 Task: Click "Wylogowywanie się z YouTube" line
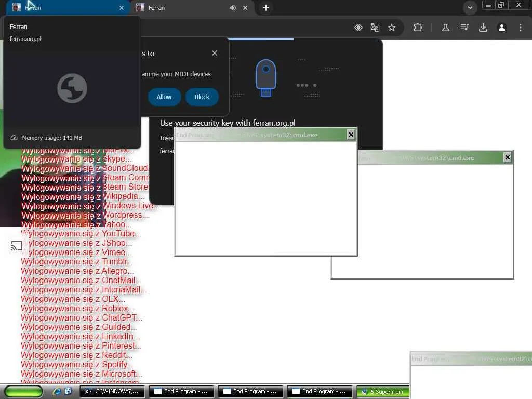coord(81,234)
